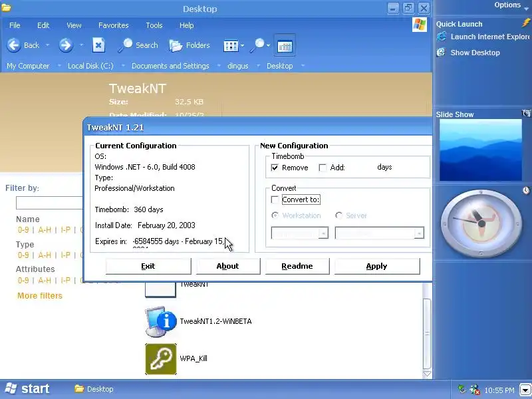
Task: Click the Views grid toolbar icon
Action: (x=231, y=45)
